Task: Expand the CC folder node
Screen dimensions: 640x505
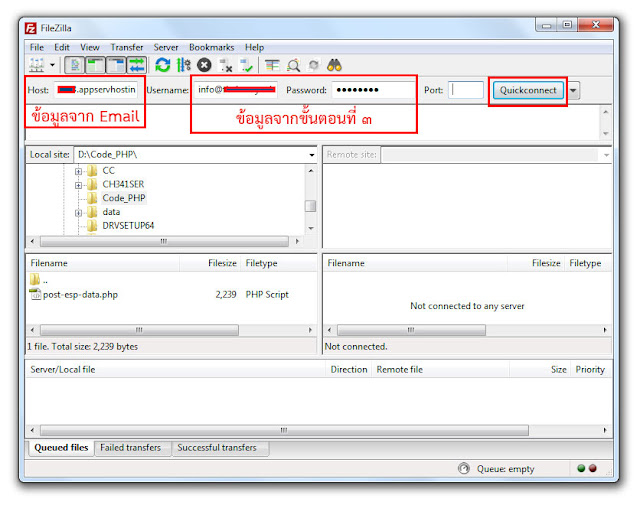Action: 78,171
